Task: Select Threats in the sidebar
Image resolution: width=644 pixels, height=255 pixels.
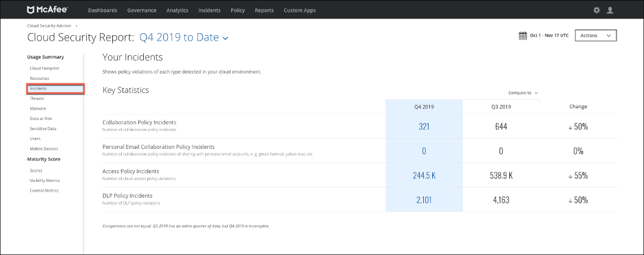Action: [x=37, y=99]
